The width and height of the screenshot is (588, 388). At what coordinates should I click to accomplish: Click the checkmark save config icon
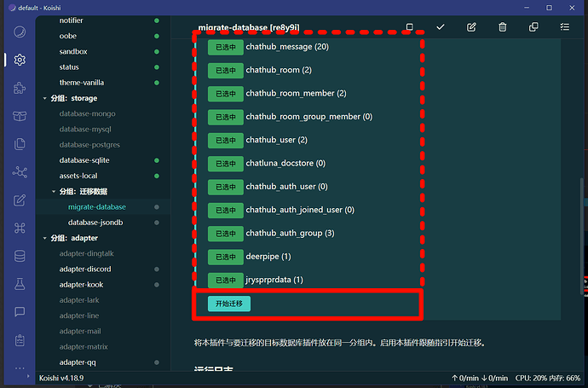pyautogui.click(x=441, y=27)
